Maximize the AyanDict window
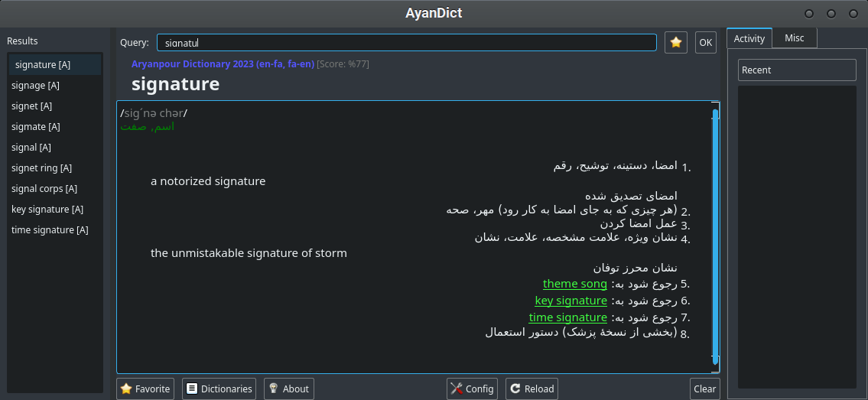 [831, 14]
